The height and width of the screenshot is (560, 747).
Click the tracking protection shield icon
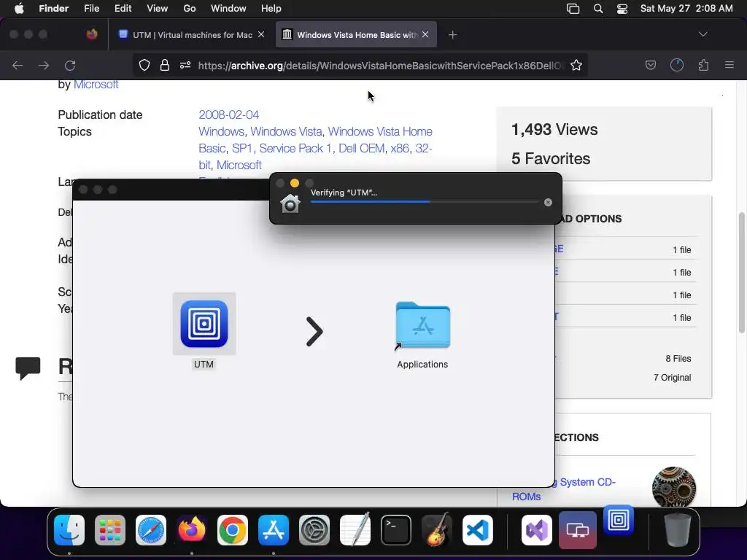point(144,65)
